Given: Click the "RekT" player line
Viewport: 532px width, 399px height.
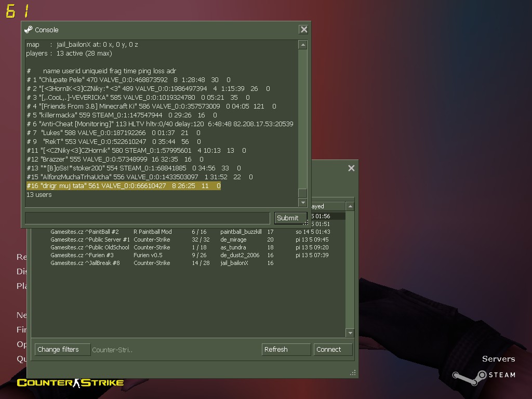Looking at the screenshot, I should (114, 142).
